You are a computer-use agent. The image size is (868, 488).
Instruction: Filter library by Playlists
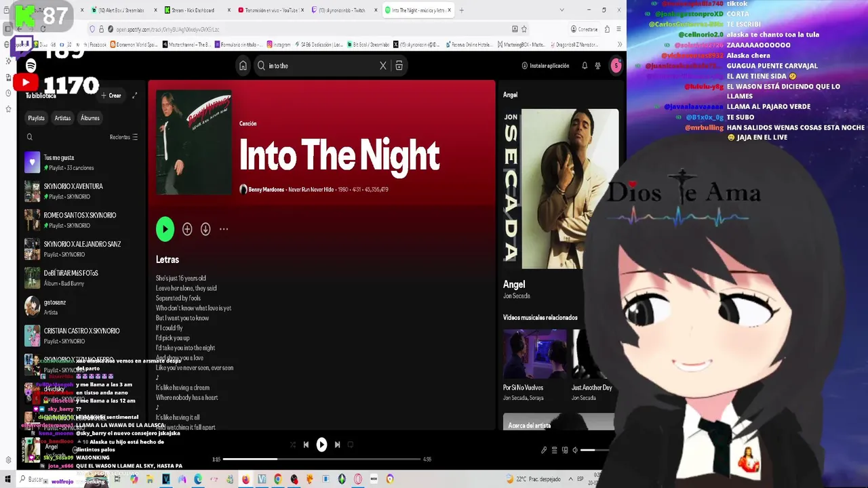(x=36, y=118)
